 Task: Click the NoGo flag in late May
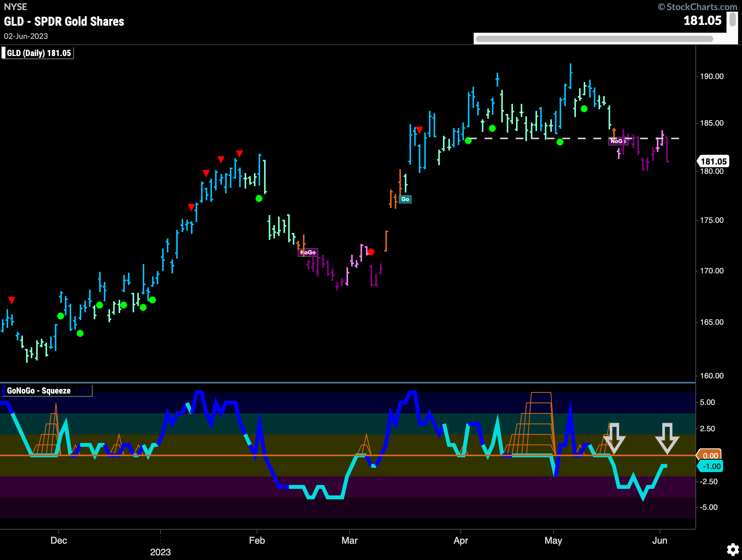point(618,141)
